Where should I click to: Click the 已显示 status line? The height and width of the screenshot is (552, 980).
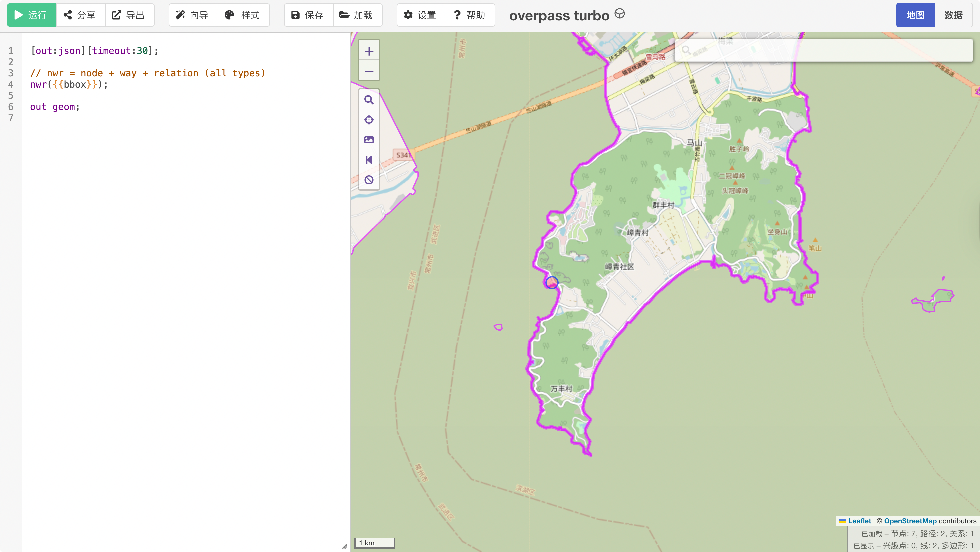(913, 546)
